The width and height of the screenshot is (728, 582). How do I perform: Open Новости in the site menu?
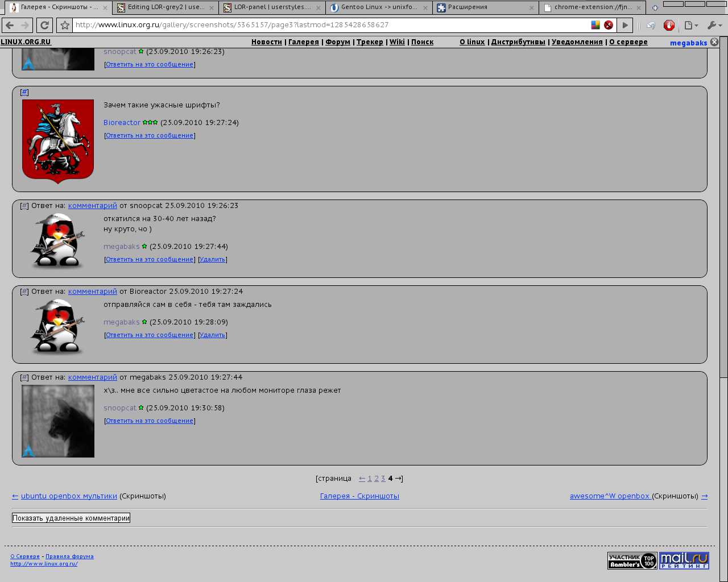[x=267, y=42]
